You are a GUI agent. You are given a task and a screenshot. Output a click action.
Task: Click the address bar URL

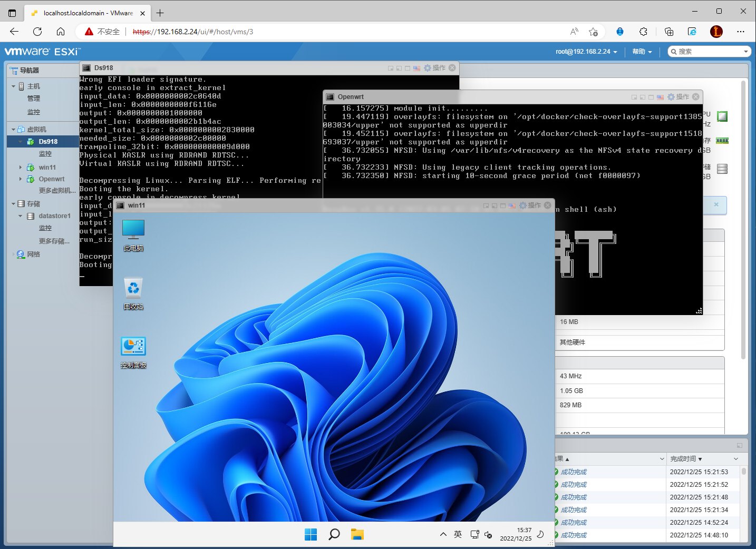(193, 32)
